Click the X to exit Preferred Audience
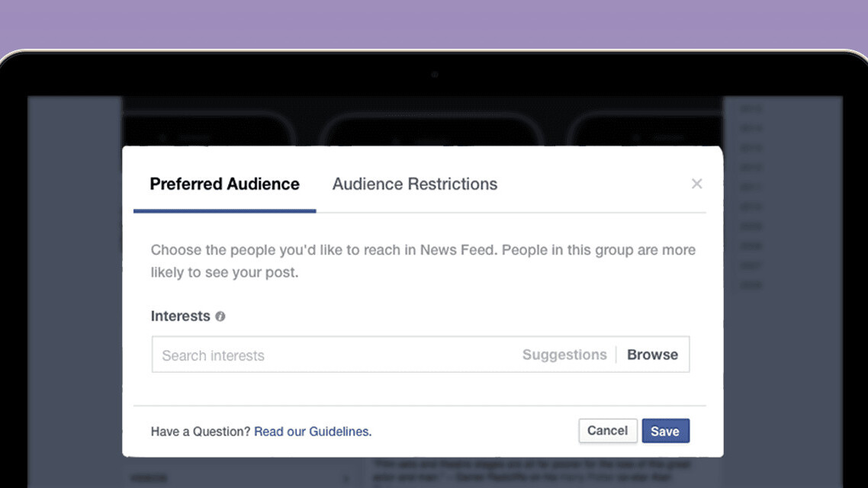The image size is (868, 488). [696, 183]
